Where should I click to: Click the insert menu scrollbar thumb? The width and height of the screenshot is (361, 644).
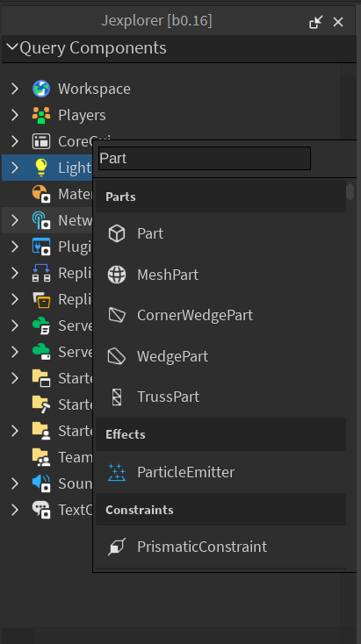point(350,191)
